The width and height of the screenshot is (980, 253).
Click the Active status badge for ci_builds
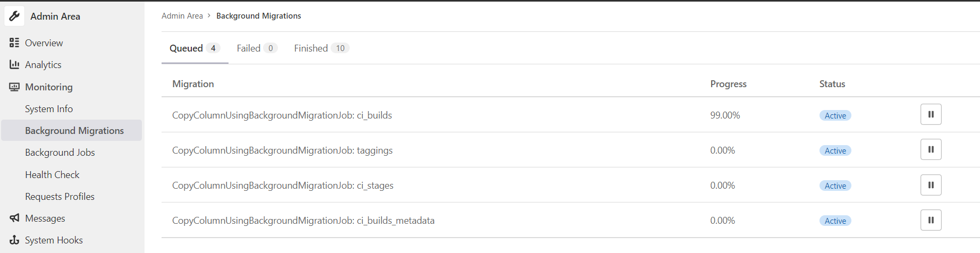click(x=835, y=115)
